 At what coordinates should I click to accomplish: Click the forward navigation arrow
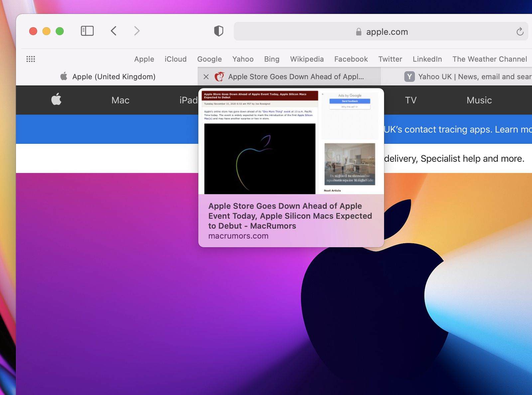point(137,31)
